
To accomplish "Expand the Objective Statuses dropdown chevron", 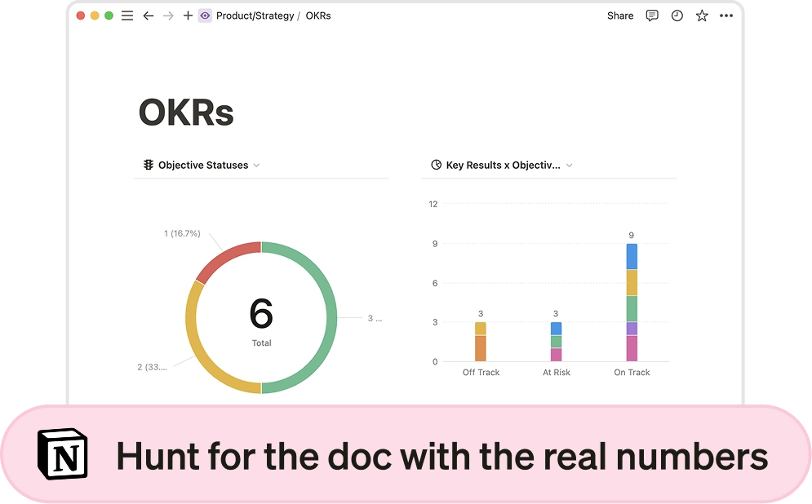I will coord(256,166).
